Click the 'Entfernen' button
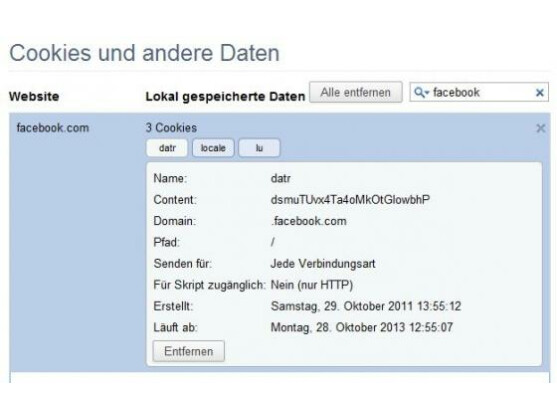 (x=189, y=351)
